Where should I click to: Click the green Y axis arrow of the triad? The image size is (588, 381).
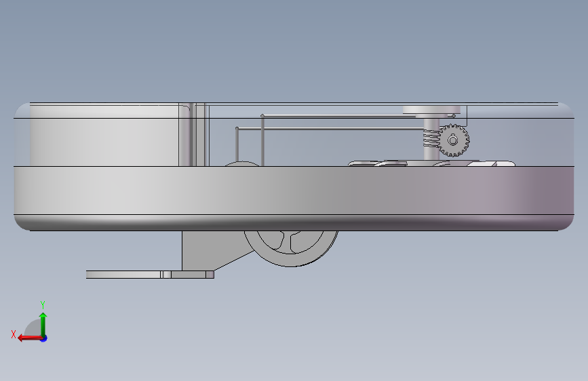click(43, 324)
